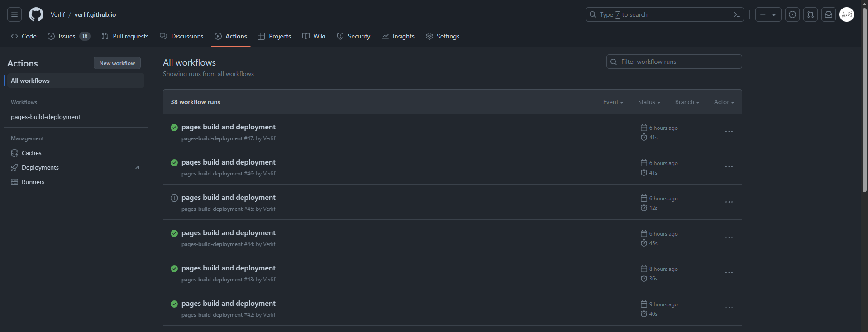Switch to the Insights tab
The width and height of the screenshot is (868, 332).
click(x=398, y=36)
